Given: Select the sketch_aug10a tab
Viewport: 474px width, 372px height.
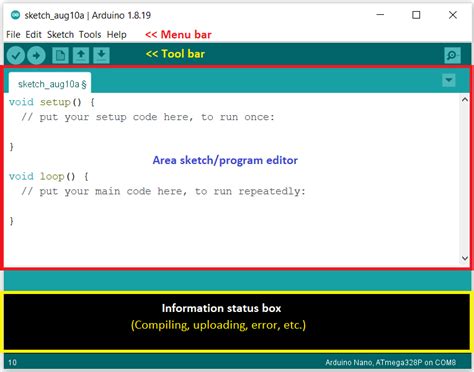Looking at the screenshot, I should coord(50,83).
